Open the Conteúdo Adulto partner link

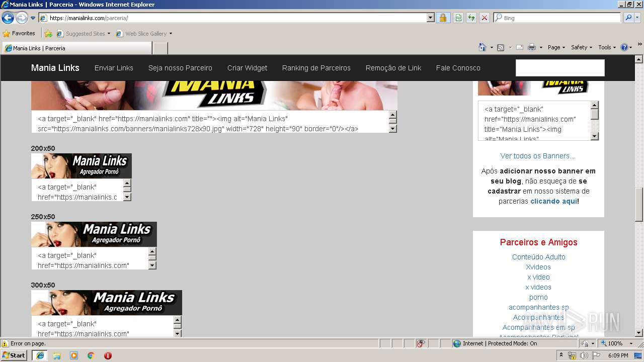pyautogui.click(x=539, y=257)
